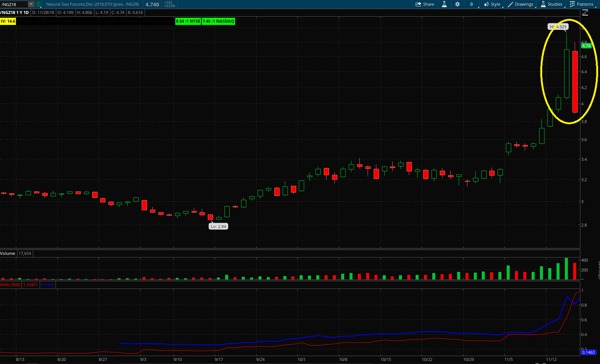Screen dimensions: 600x364
Task: Open the D timeframe dropdown
Action: pos(472,4)
